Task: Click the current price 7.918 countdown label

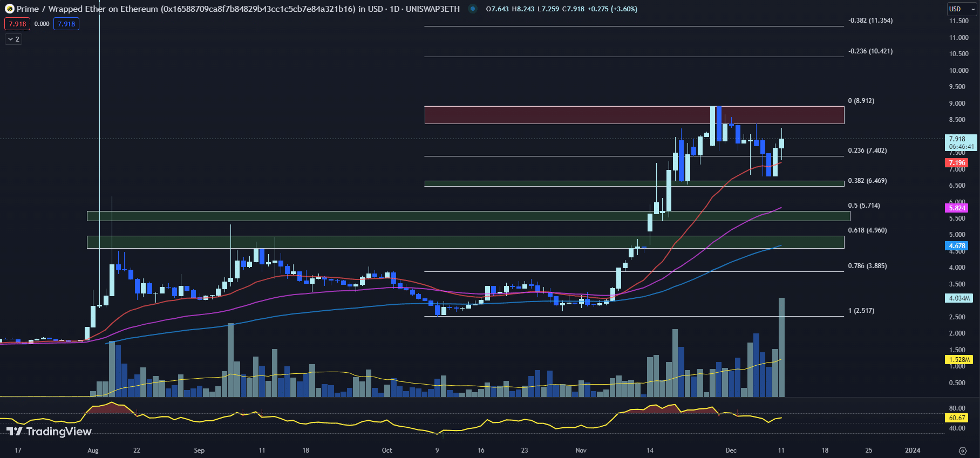Action: click(961, 143)
